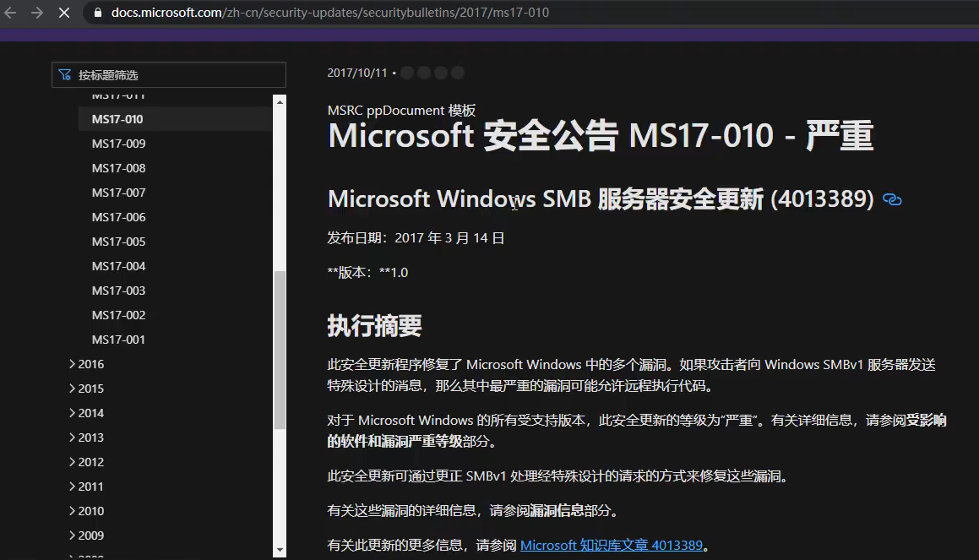Click the 发布日期：2017 年 3 月 14 日 text
Viewport: 979px width, 560px height.
point(416,238)
